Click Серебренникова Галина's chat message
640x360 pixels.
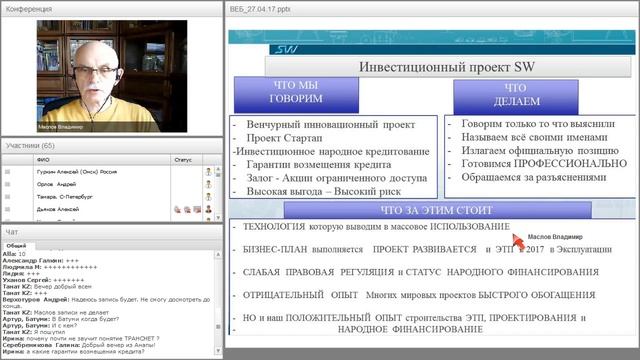click(x=79, y=345)
